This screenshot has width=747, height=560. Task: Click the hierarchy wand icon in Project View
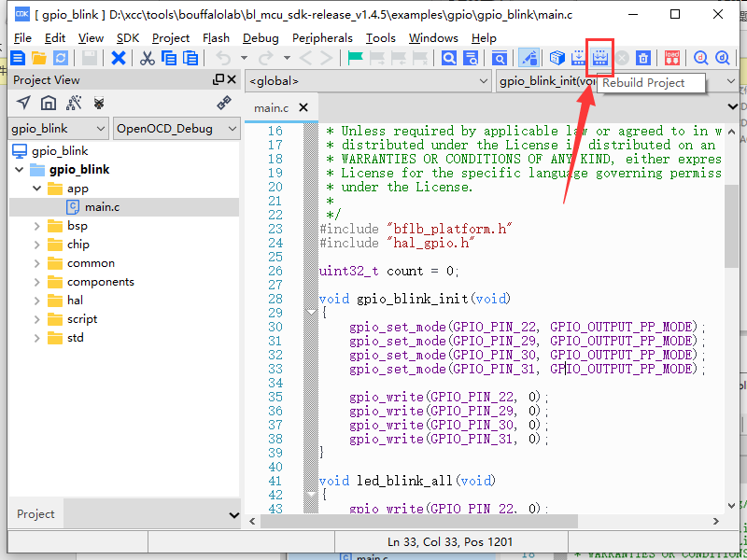[74, 103]
